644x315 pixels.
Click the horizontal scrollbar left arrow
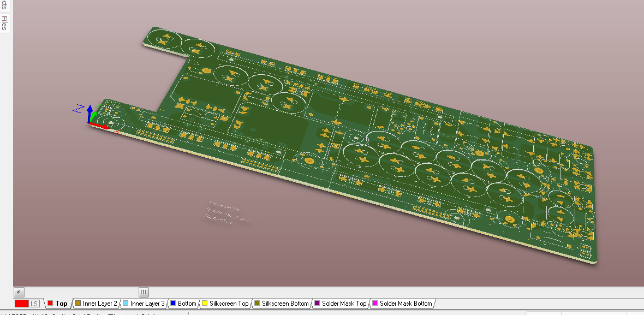(19, 292)
